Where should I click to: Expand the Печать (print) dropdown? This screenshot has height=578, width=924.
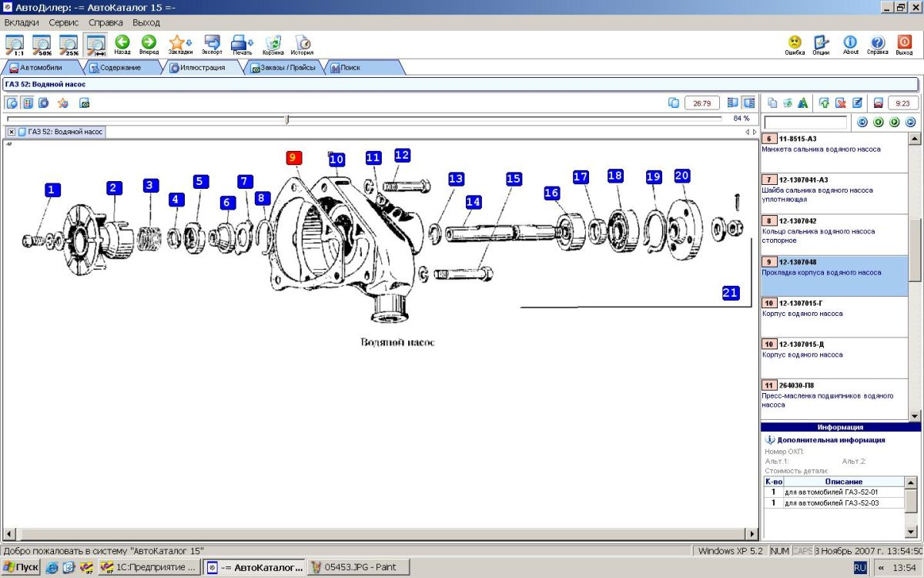click(x=250, y=43)
